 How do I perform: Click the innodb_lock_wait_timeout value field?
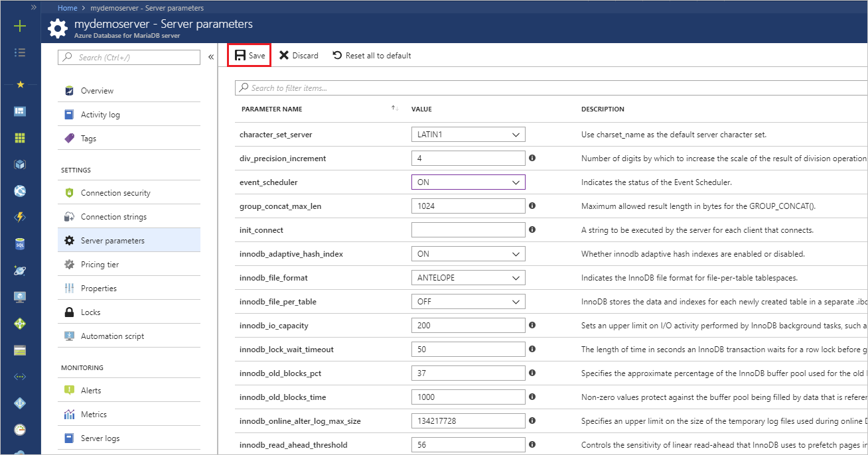(x=469, y=350)
